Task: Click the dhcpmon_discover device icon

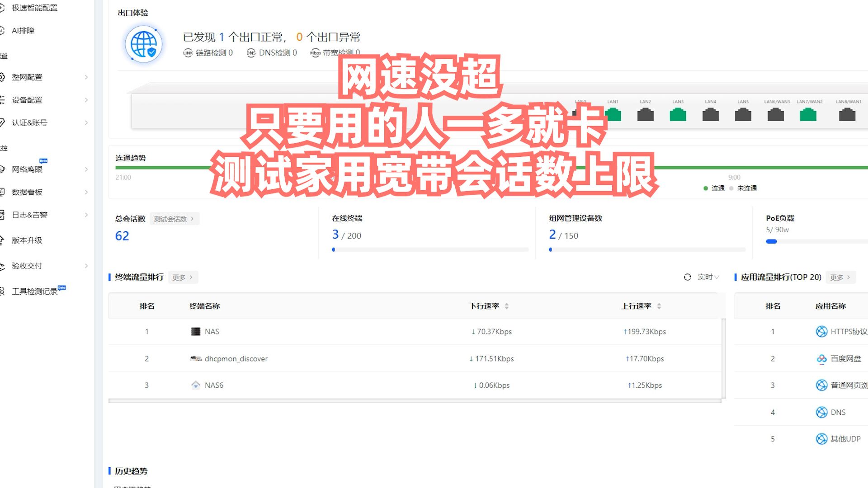Action: click(x=195, y=358)
